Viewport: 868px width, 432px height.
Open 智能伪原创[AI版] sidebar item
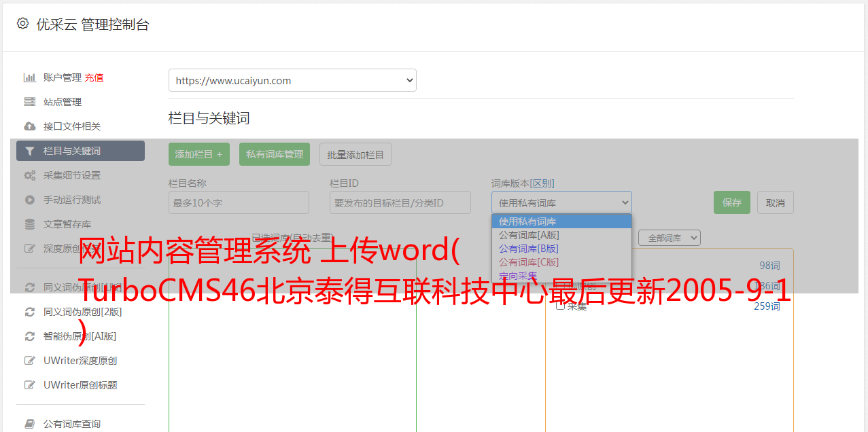pyautogui.click(x=80, y=336)
